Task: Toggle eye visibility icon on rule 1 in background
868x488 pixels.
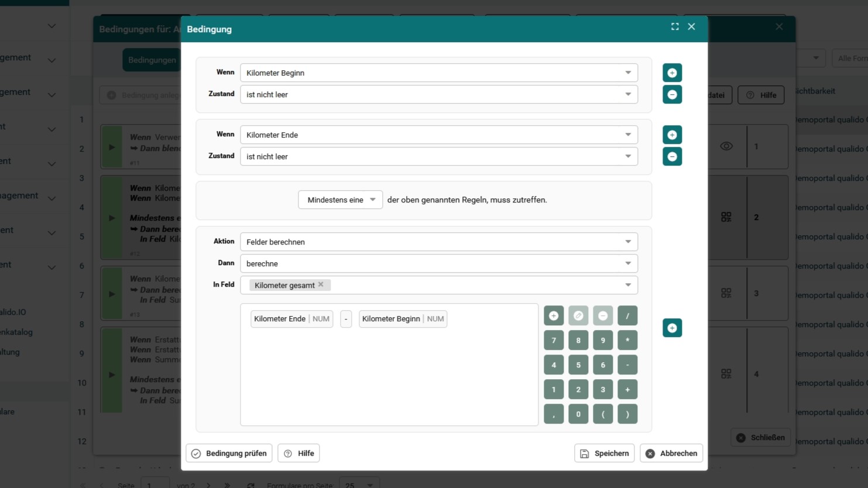Action: [726, 146]
